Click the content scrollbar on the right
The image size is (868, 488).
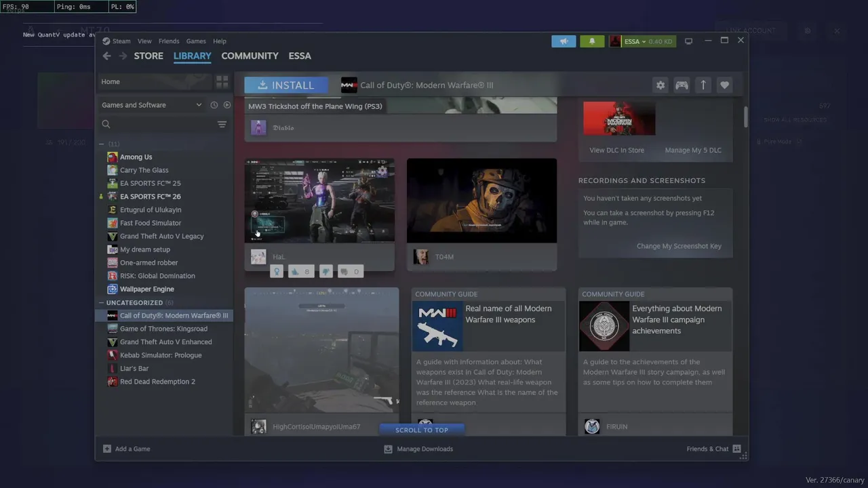pos(745,117)
